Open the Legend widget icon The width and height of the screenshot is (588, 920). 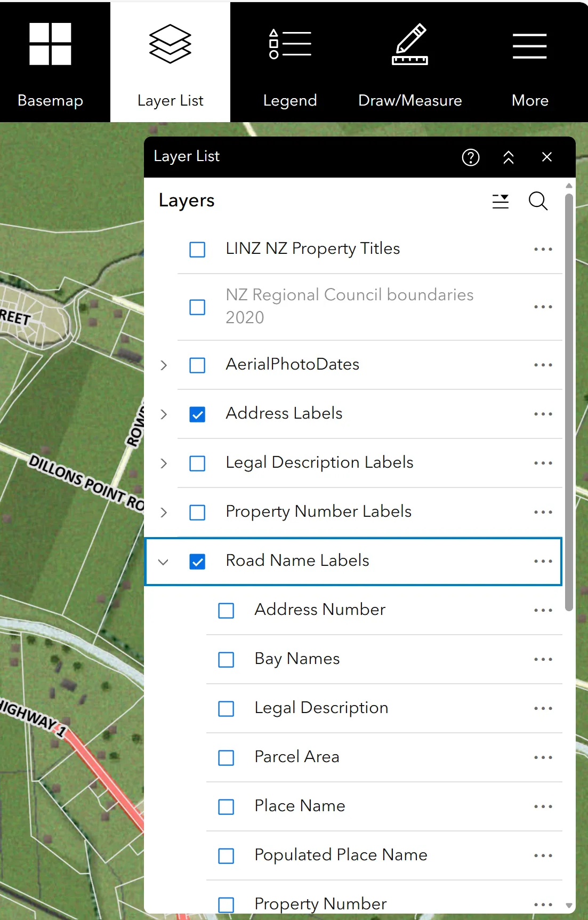click(290, 44)
